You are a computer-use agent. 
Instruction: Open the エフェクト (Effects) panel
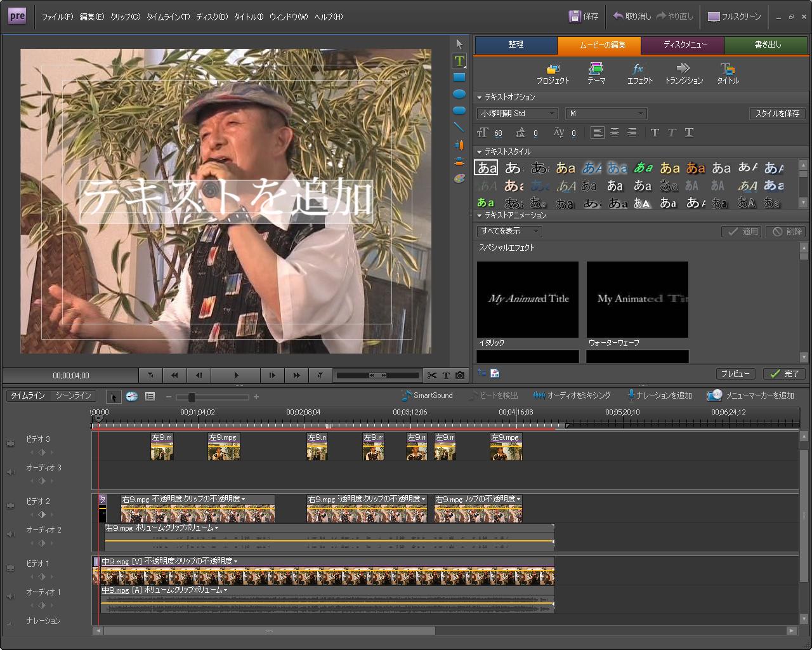(639, 74)
